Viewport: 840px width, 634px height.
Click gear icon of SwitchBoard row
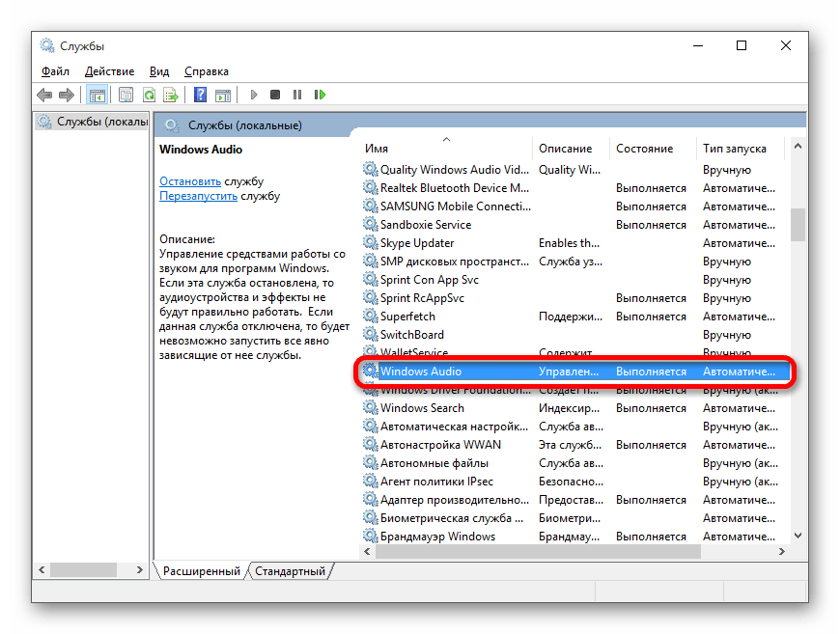pyautogui.click(x=370, y=334)
